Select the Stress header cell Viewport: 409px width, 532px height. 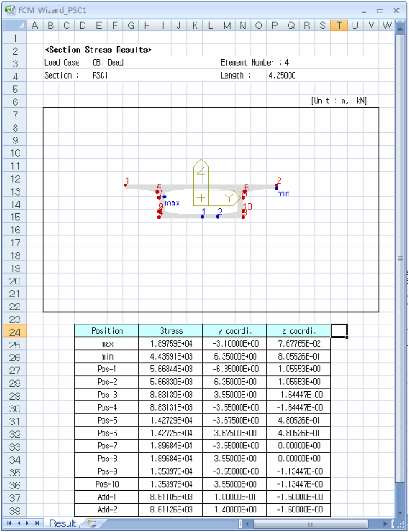click(171, 330)
